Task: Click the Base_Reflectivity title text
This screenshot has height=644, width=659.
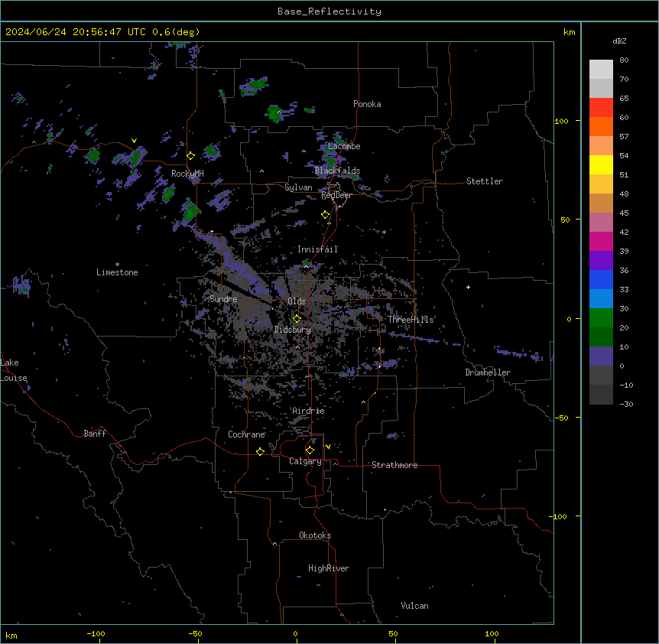Action: [329, 11]
